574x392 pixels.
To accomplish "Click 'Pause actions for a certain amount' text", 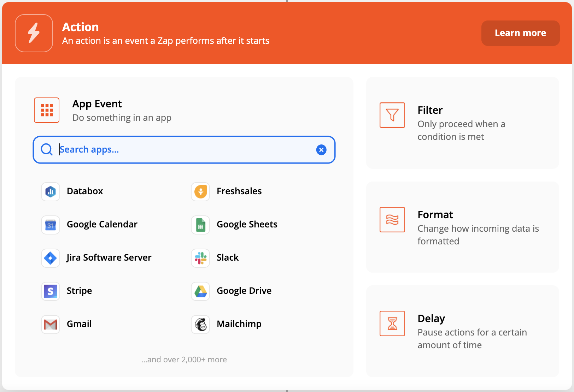I will click(472, 339).
